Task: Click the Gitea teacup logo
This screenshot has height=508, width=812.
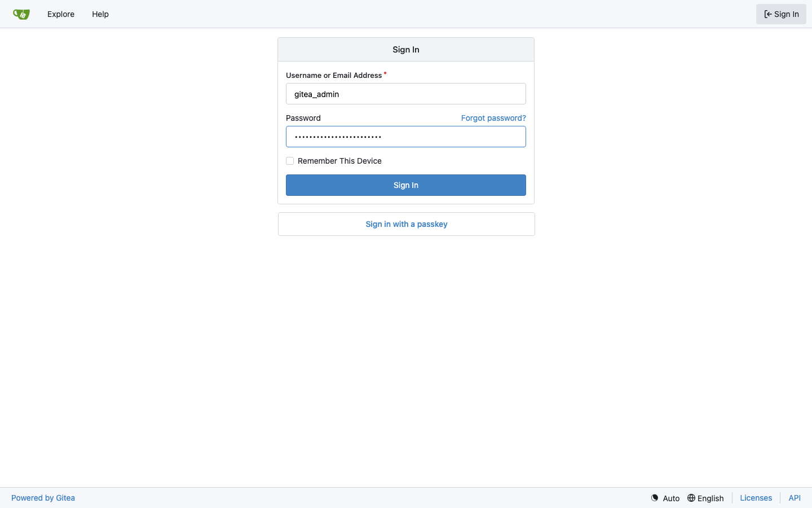Action: 21,14
